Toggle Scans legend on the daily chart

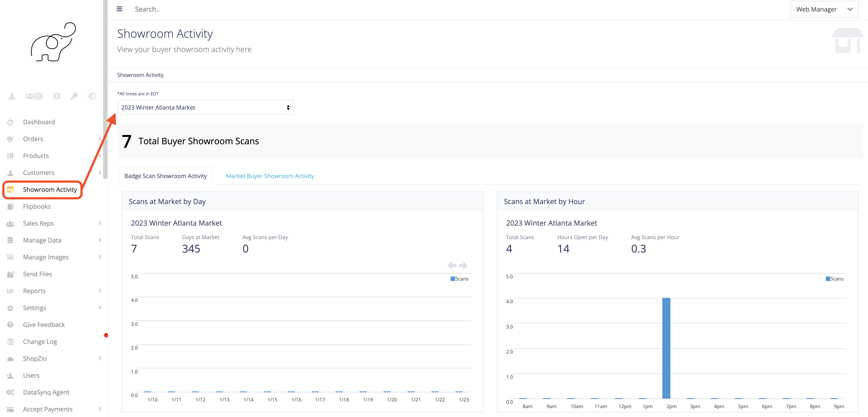459,279
